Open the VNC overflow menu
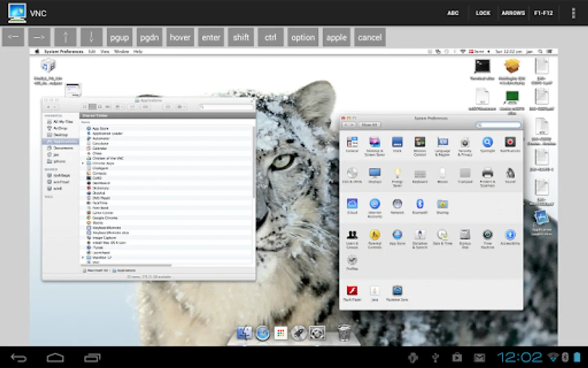 click(x=573, y=13)
